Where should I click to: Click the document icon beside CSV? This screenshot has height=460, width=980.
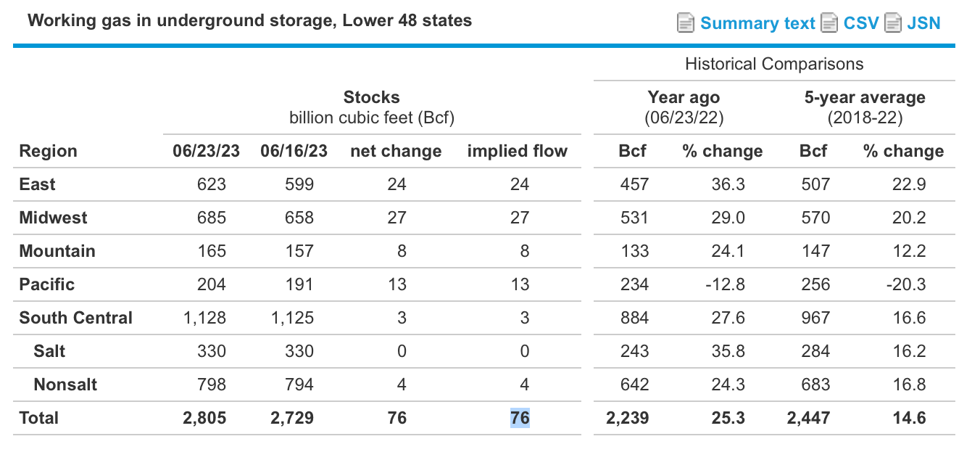click(829, 22)
